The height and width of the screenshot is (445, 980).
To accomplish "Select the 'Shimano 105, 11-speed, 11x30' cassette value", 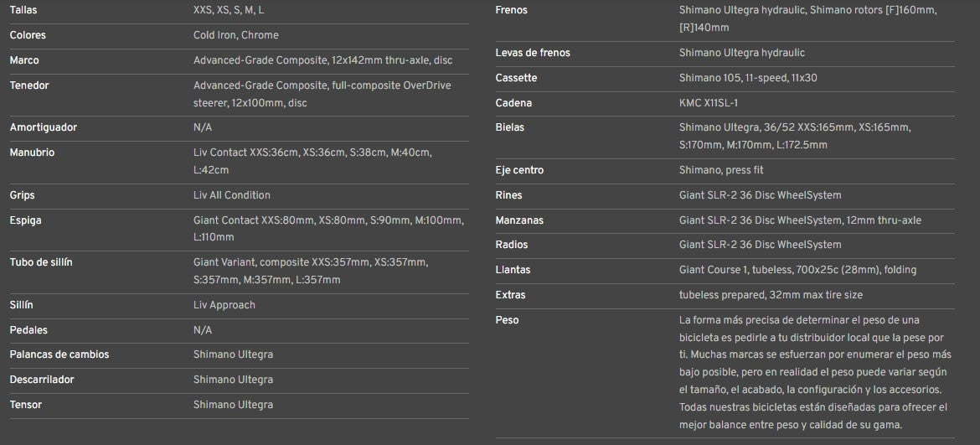I will [x=748, y=78].
